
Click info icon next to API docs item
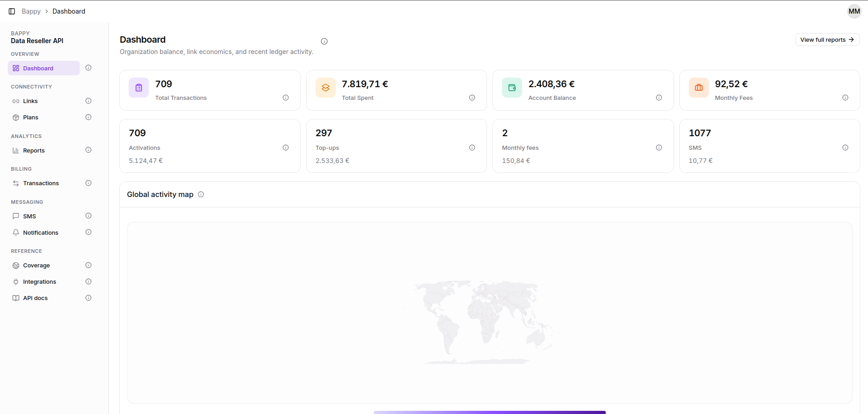pos(88,298)
